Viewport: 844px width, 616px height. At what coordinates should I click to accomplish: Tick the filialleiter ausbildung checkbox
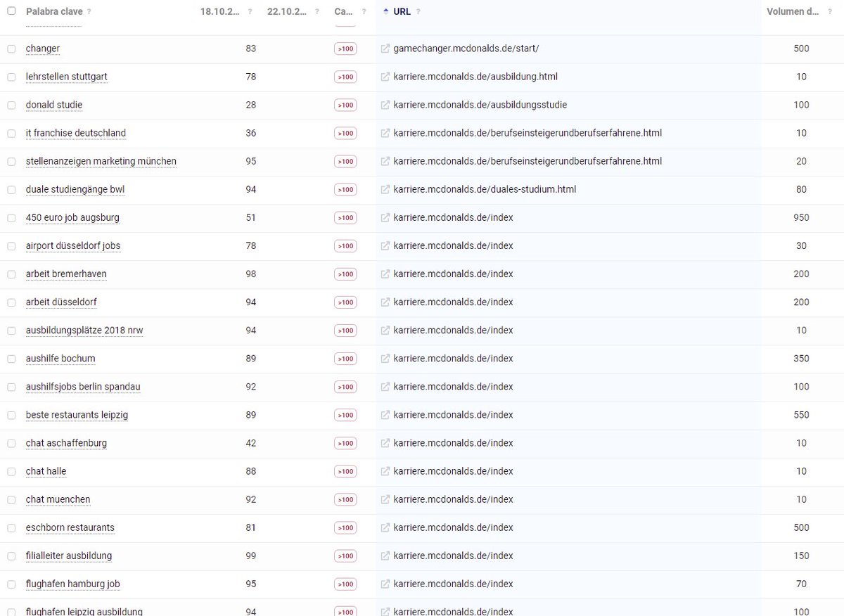[x=11, y=556]
